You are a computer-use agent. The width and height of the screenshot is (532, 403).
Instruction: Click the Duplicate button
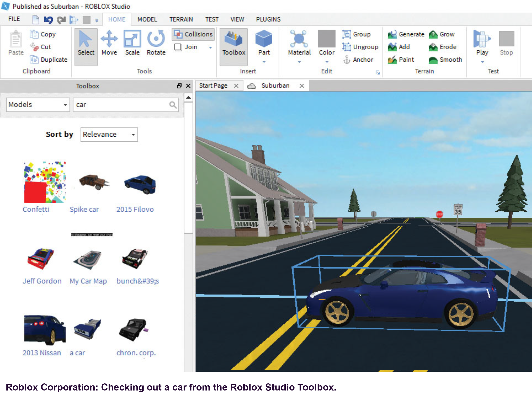click(49, 60)
